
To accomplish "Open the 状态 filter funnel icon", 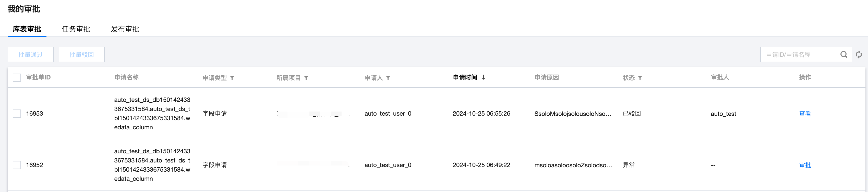I will tap(640, 78).
